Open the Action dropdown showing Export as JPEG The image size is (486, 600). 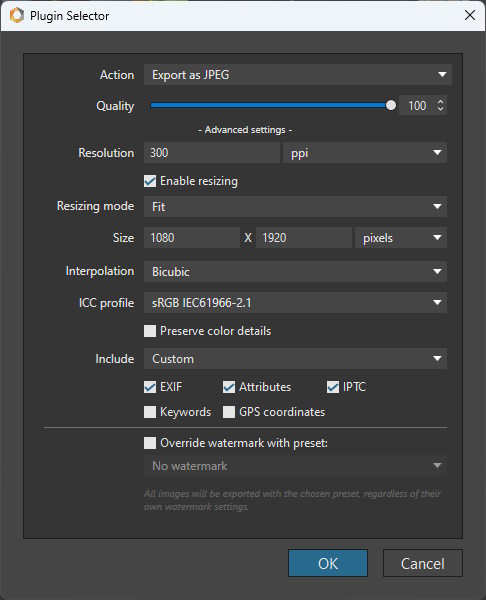pos(298,75)
